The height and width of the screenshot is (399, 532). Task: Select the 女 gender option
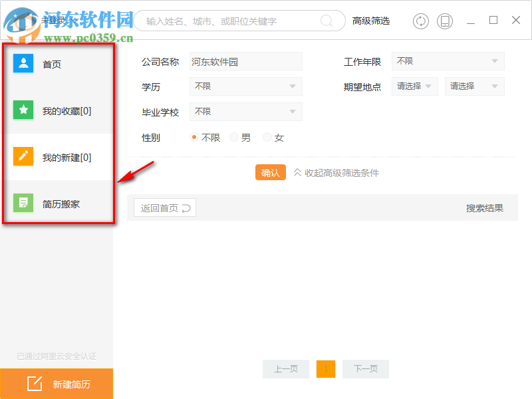click(x=266, y=137)
